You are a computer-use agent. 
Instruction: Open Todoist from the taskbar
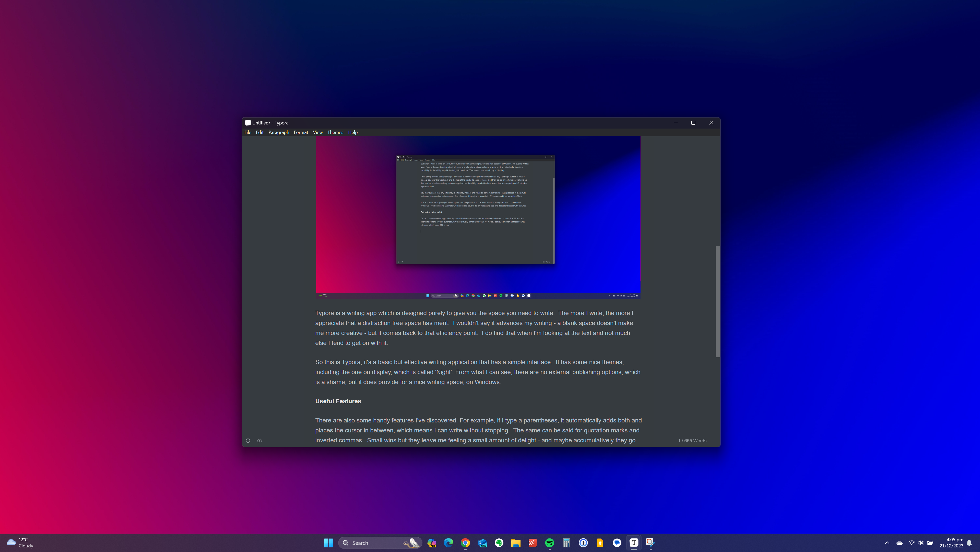[533, 543]
